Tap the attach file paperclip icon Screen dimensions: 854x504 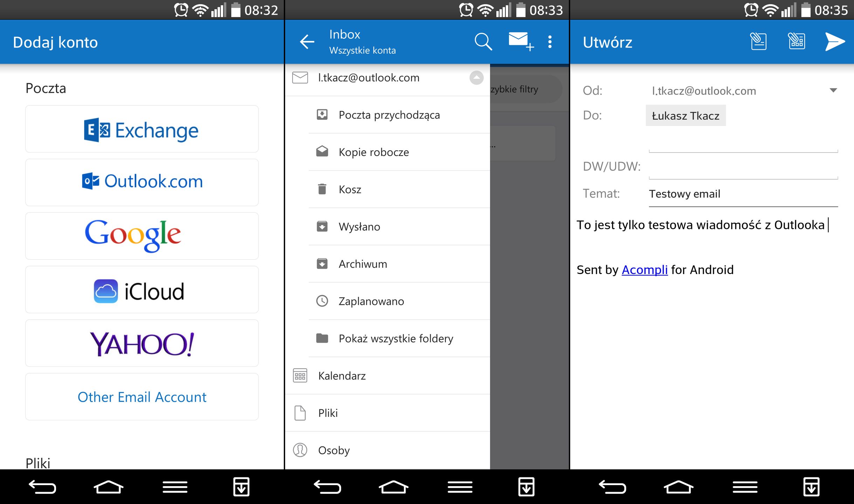click(x=759, y=42)
